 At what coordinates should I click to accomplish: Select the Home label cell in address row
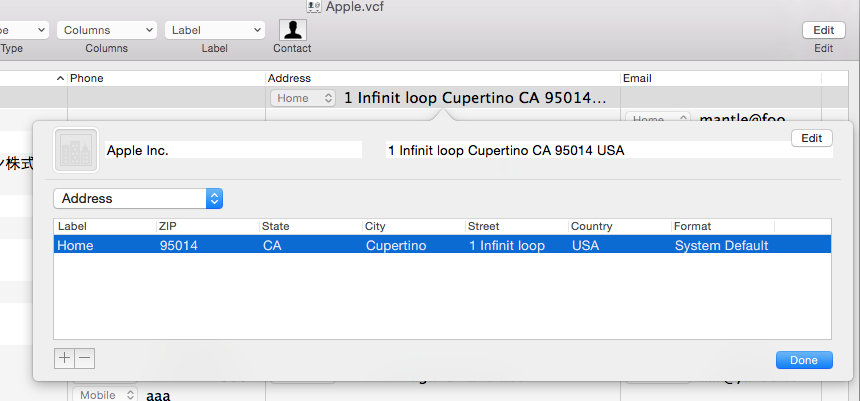pyautogui.click(x=75, y=245)
